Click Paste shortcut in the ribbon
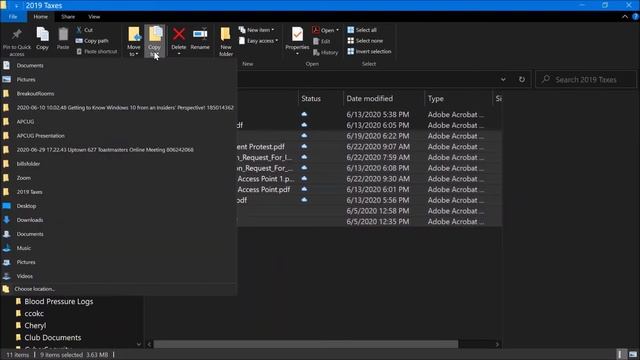Viewport: 640px width, 360px height. (x=97, y=51)
